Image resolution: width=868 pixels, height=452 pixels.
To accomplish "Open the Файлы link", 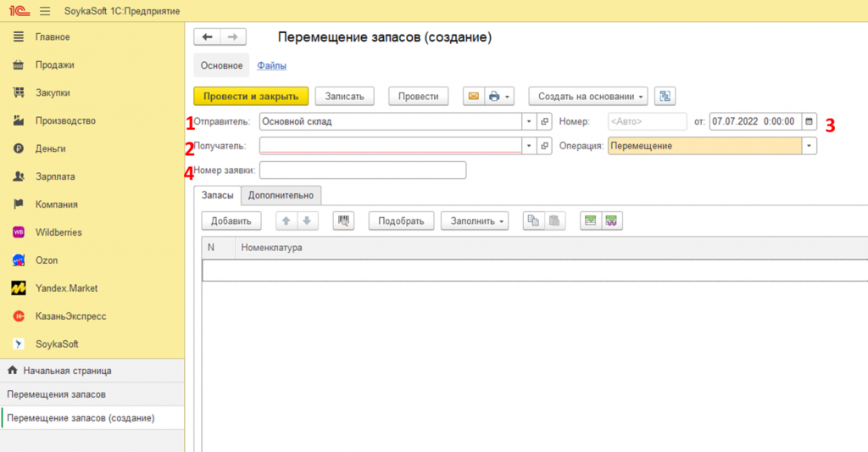I will pyautogui.click(x=271, y=65).
